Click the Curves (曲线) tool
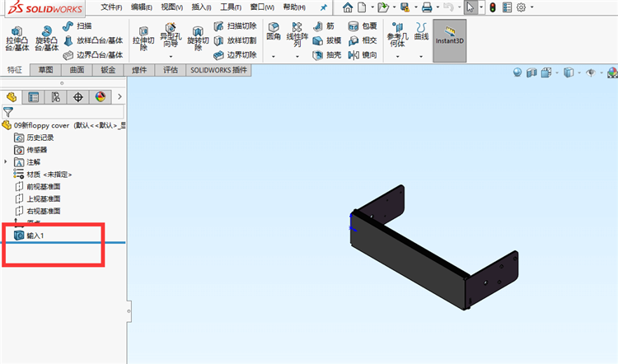The width and height of the screenshot is (618, 364). point(421,31)
